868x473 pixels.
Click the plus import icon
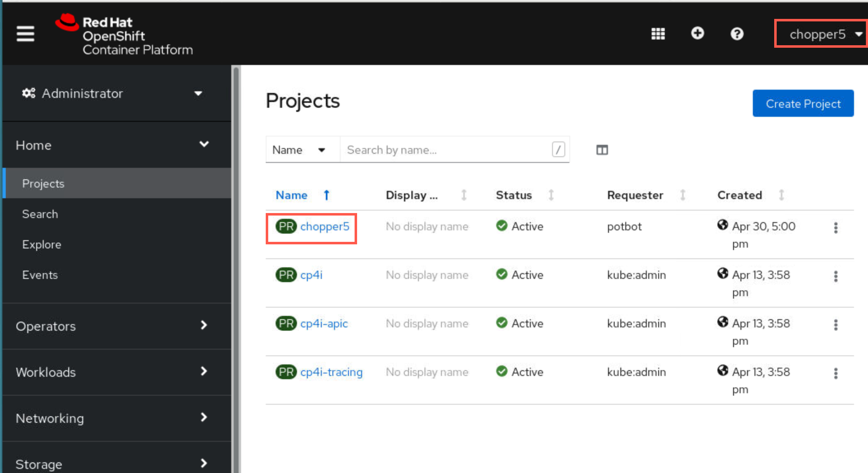point(697,33)
